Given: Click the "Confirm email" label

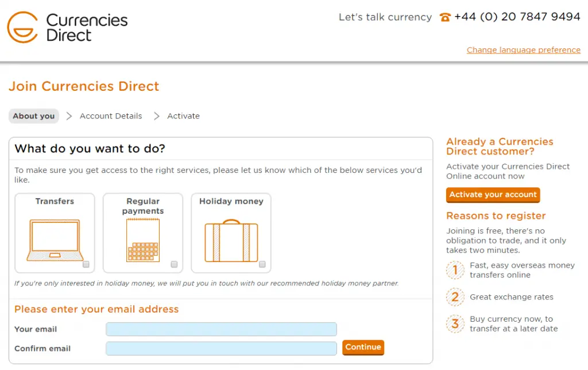Looking at the screenshot, I should click(42, 348).
